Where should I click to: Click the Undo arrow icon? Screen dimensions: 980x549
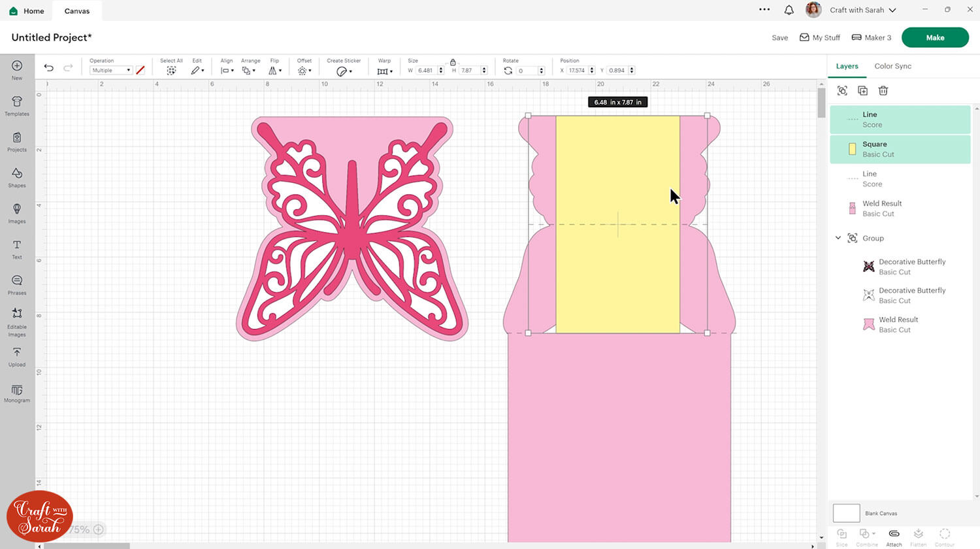pyautogui.click(x=49, y=68)
